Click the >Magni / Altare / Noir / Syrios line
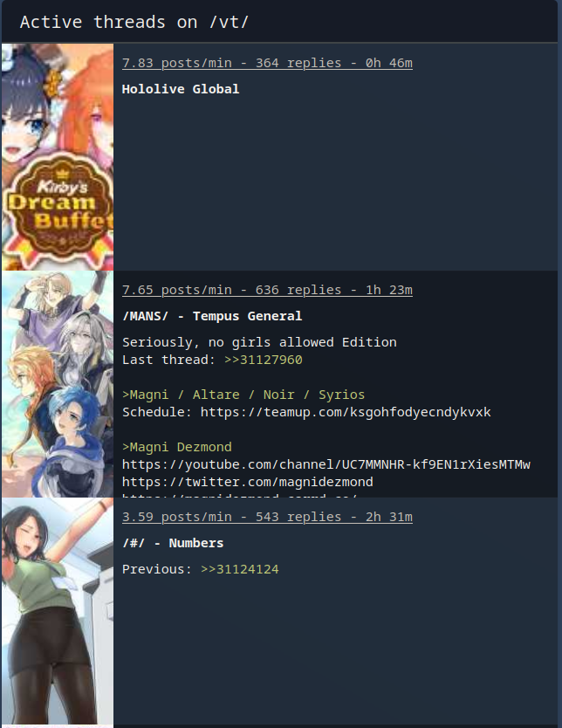The image size is (562, 728). (243, 395)
